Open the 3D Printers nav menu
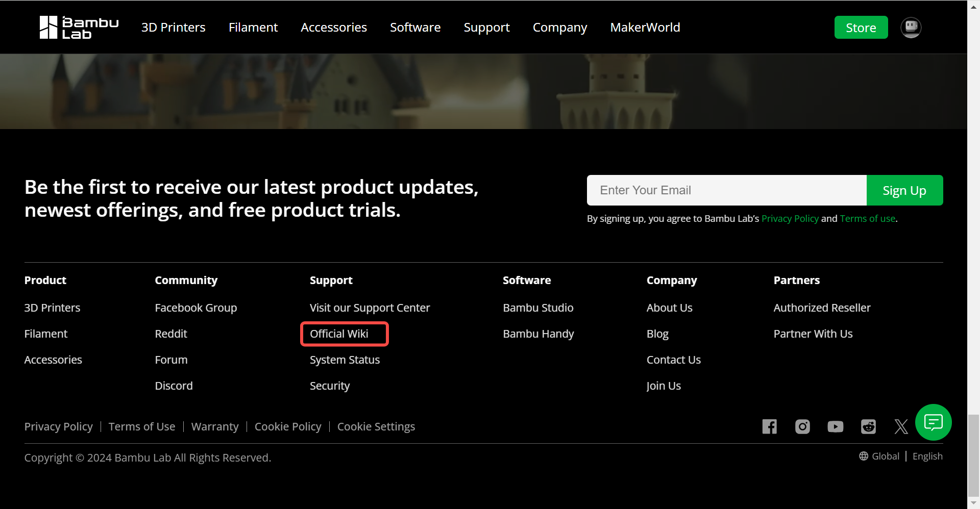Viewport: 980px width, 509px height. (x=174, y=28)
